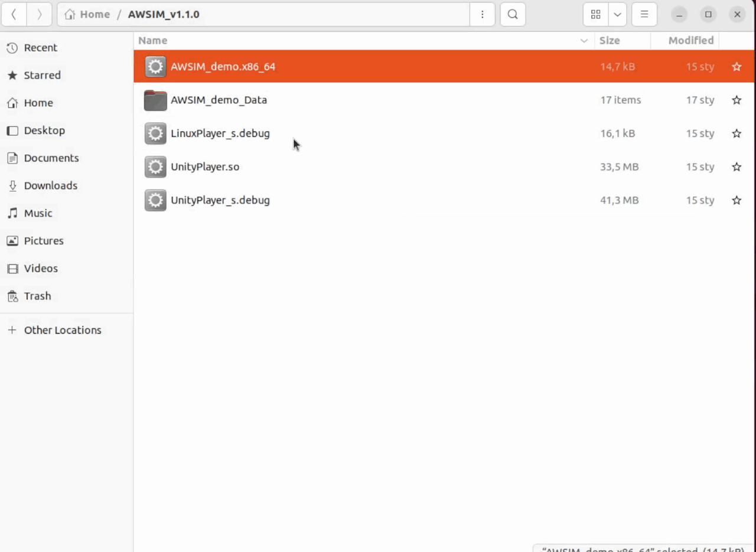
Task: Star the LinuxPlayer_s.debug file
Action: click(x=737, y=133)
